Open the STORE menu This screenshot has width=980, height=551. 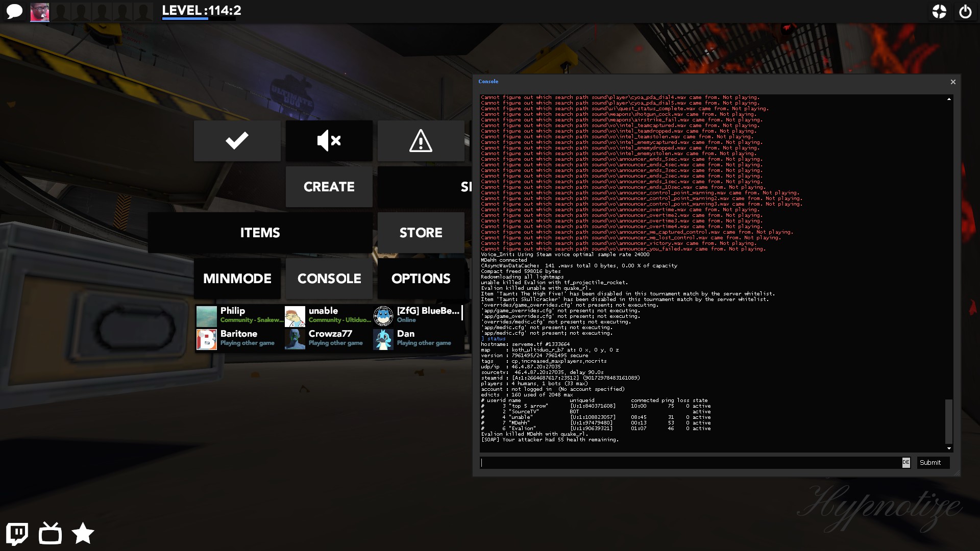click(x=421, y=233)
